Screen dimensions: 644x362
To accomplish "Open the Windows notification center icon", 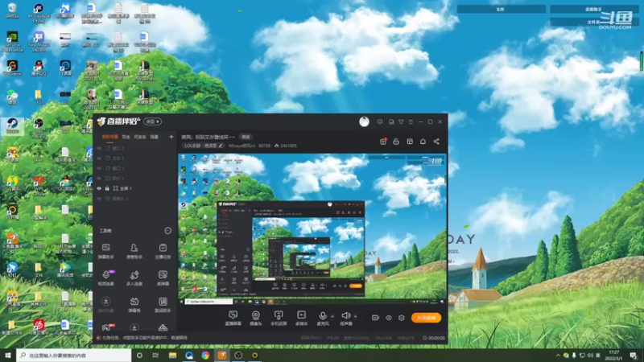I will pyautogui.click(x=634, y=356).
